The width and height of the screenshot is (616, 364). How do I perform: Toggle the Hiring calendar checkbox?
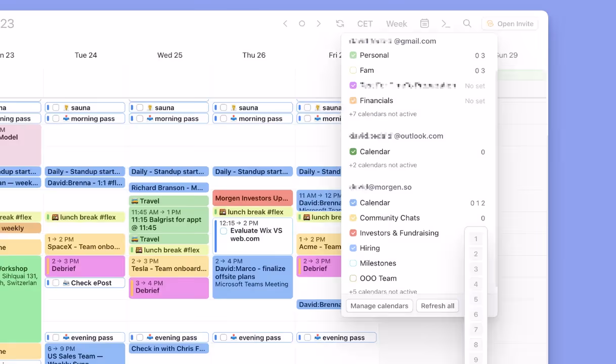353,248
